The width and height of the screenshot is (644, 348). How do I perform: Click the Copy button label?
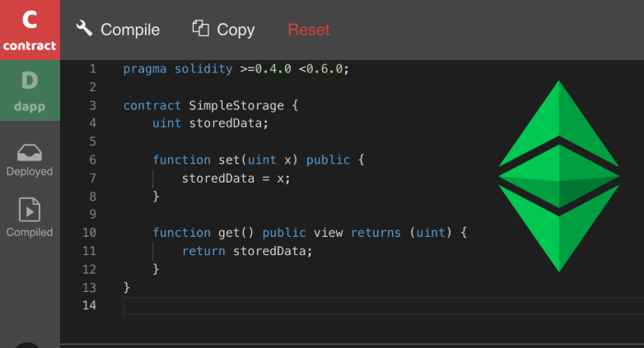point(236,30)
